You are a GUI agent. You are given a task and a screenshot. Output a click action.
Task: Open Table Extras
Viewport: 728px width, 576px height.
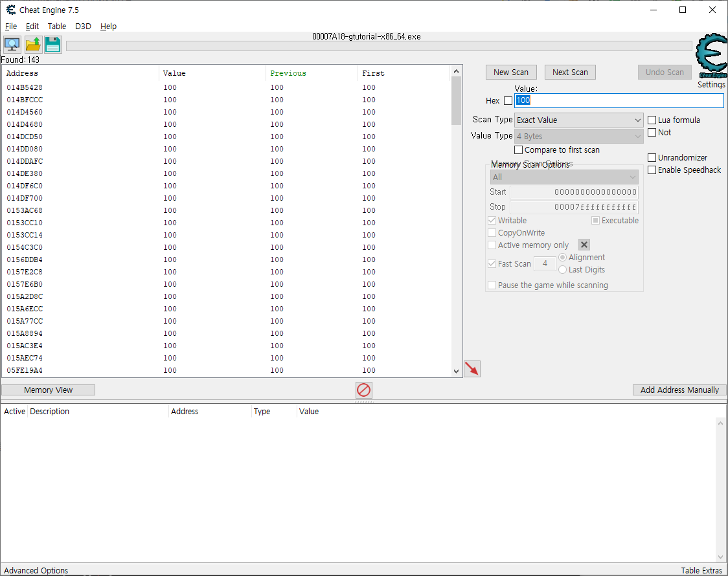tap(701, 570)
